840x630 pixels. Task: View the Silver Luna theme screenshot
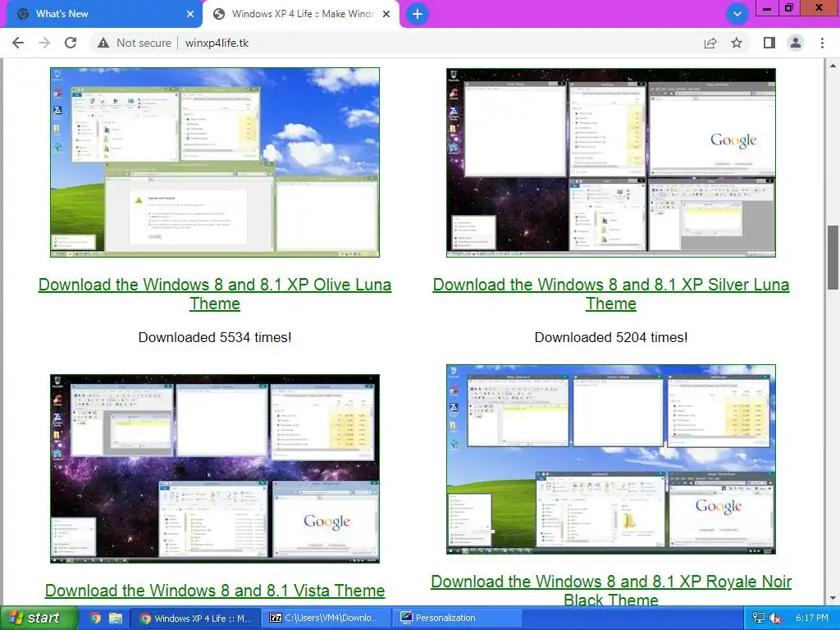[x=610, y=162]
